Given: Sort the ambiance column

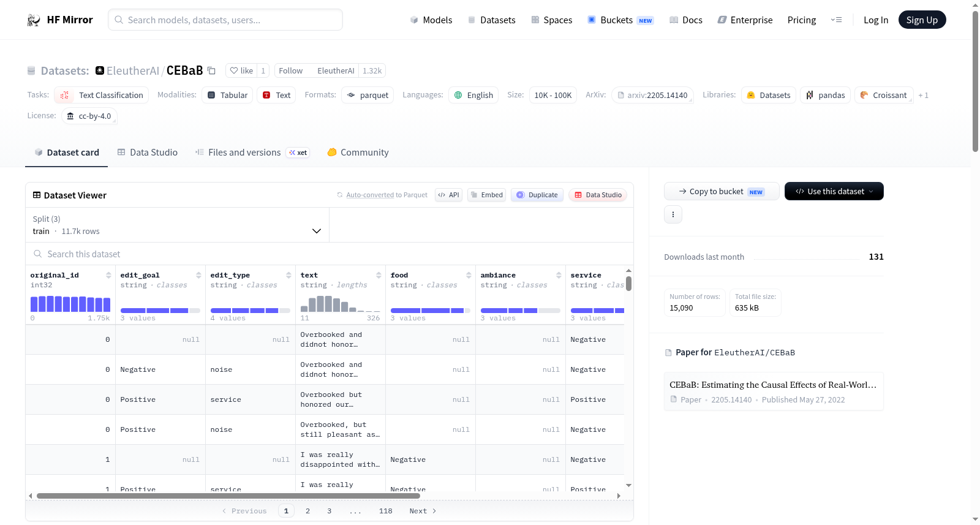Looking at the screenshot, I should pyautogui.click(x=559, y=275).
